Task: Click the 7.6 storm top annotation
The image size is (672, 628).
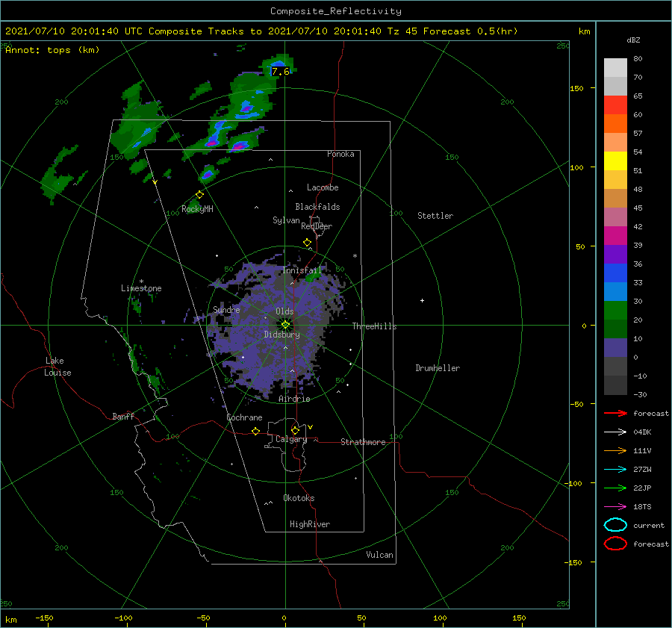Action: coord(280,72)
